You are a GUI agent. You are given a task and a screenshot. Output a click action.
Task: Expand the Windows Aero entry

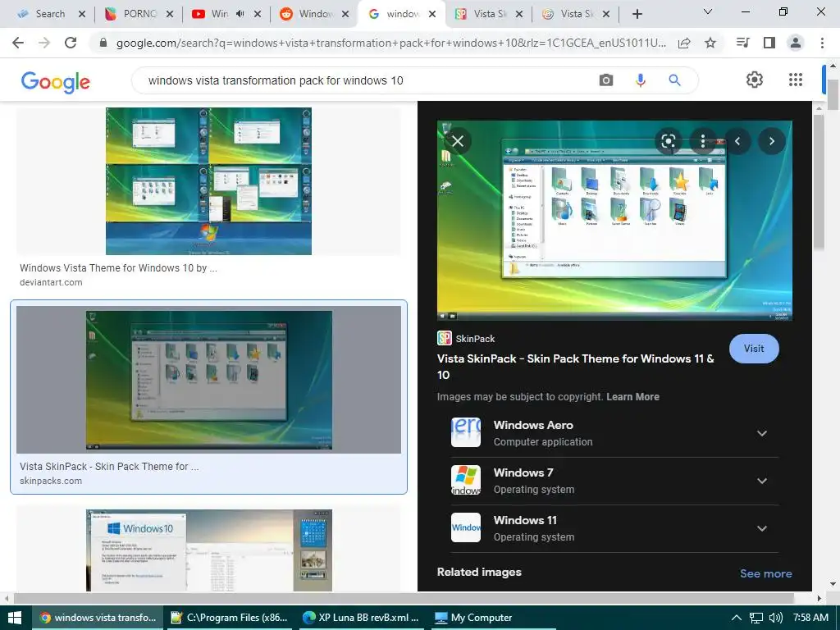click(762, 433)
